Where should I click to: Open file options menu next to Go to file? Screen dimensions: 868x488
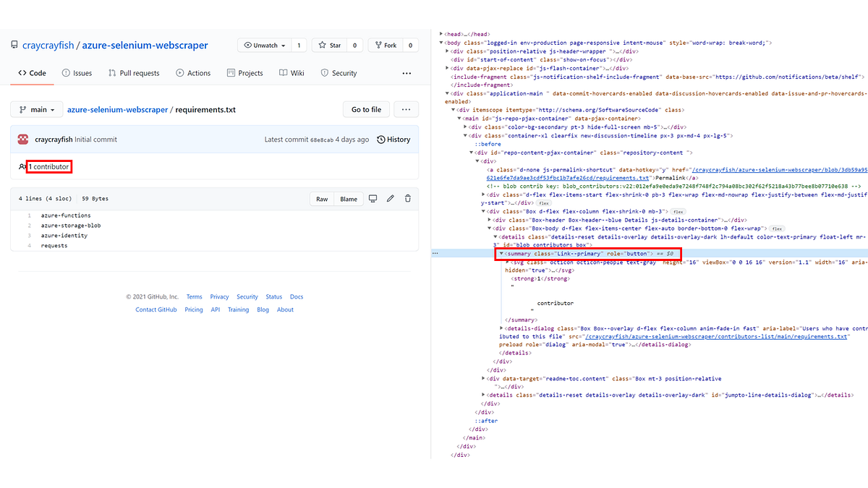tap(406, 108)
